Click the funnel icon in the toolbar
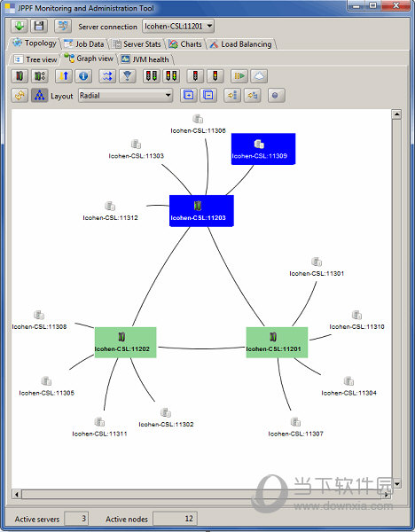 pyautogui.click(x=127, y=76)
